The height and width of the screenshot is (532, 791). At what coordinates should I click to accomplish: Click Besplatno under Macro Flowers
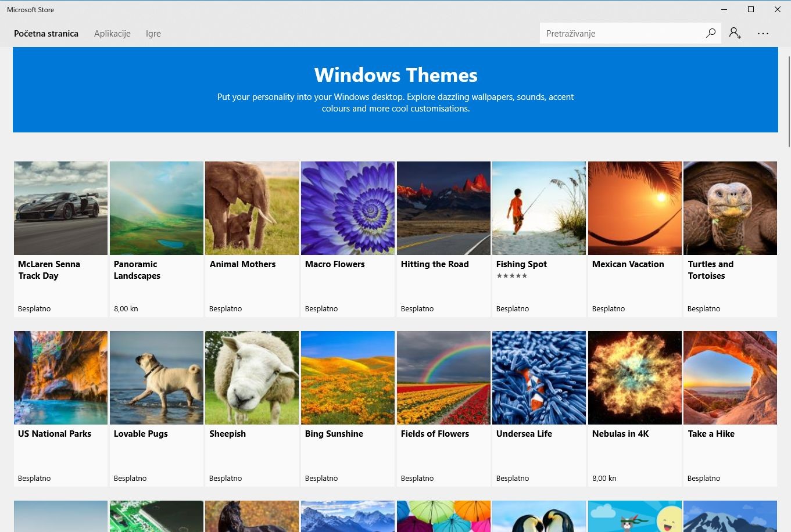click(x=321, y=308)
